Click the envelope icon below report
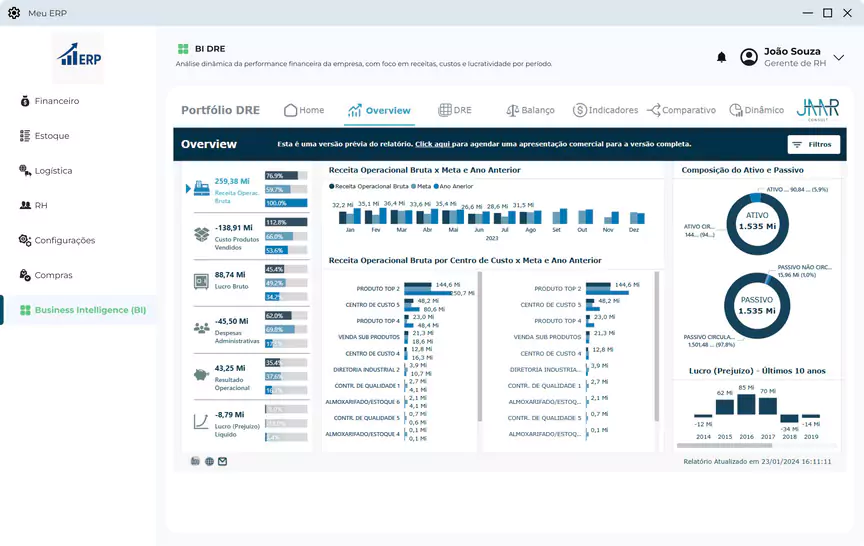This screenshot has width=864, height=546. coord(223,461)
